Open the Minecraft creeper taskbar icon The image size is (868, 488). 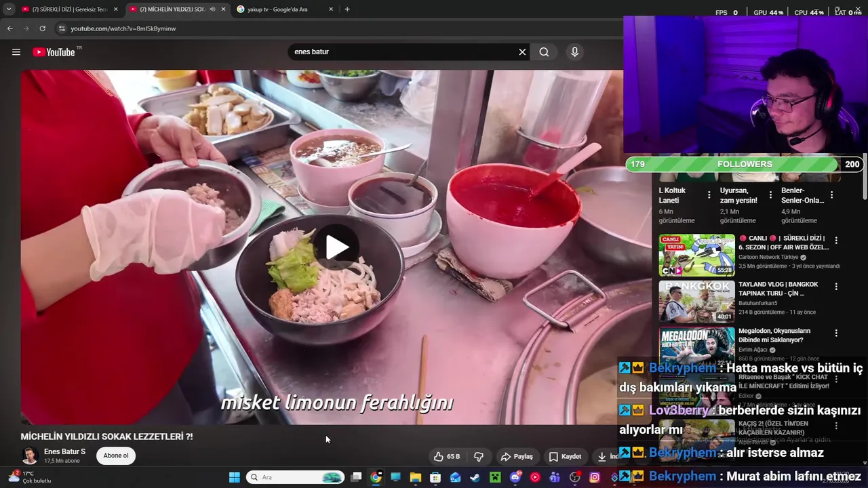pos(495,477)
